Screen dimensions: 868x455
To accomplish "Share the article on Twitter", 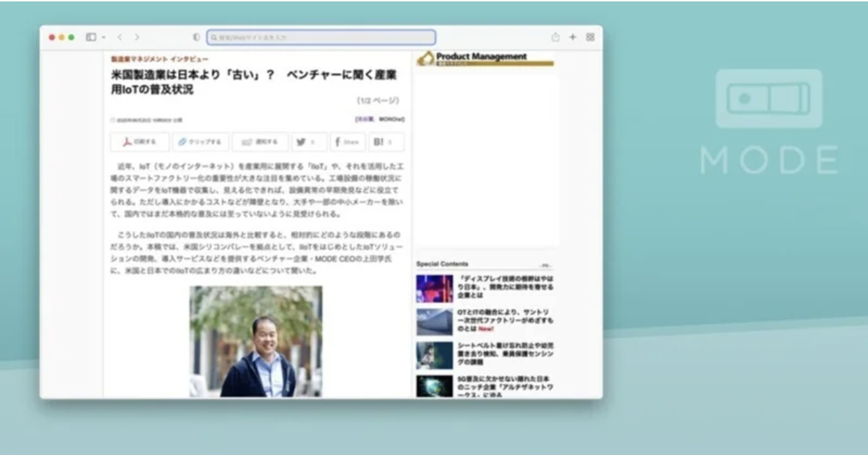I will pyautogui.click(x=309, y=142).
